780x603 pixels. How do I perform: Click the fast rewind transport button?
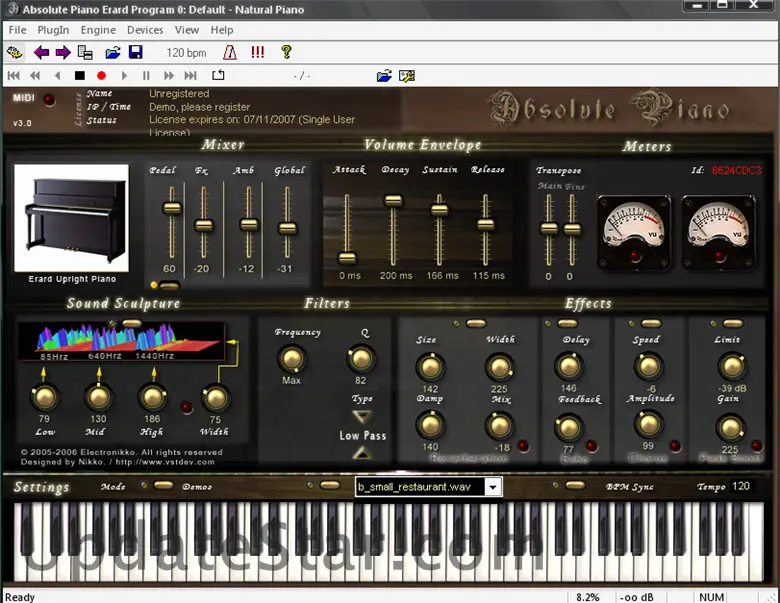[35, 76]
